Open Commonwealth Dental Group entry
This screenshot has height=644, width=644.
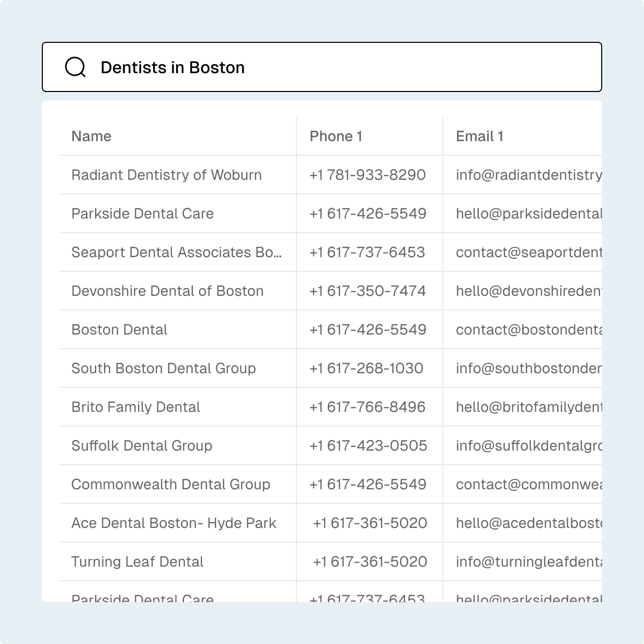tap(170, 485)
